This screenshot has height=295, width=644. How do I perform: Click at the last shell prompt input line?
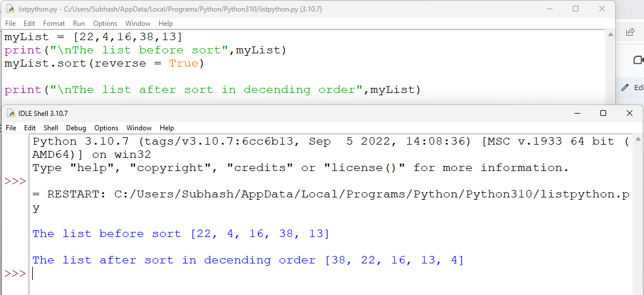coord(331,274)
